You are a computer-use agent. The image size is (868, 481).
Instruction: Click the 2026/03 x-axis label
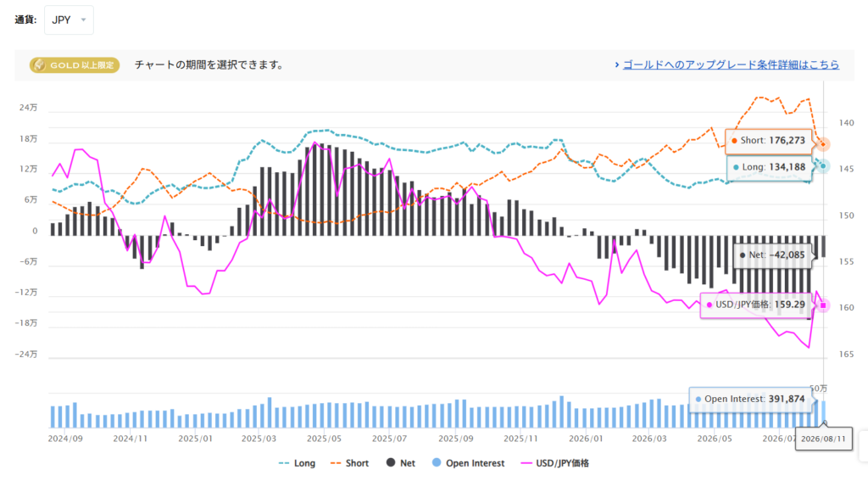point(649,439)
